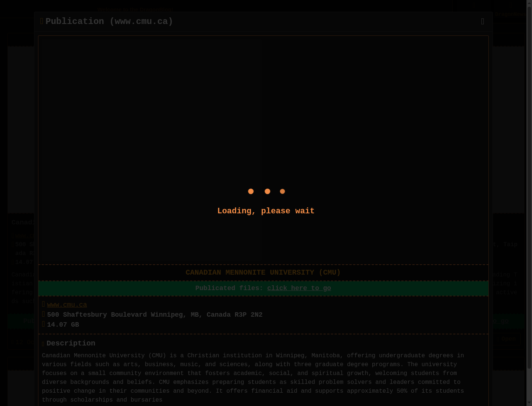The width and height of the screenshot is (532, 406).
Task: Click the description paragraph starting 'Canadian Mennonite University'
Action: [x=253, y=378]
